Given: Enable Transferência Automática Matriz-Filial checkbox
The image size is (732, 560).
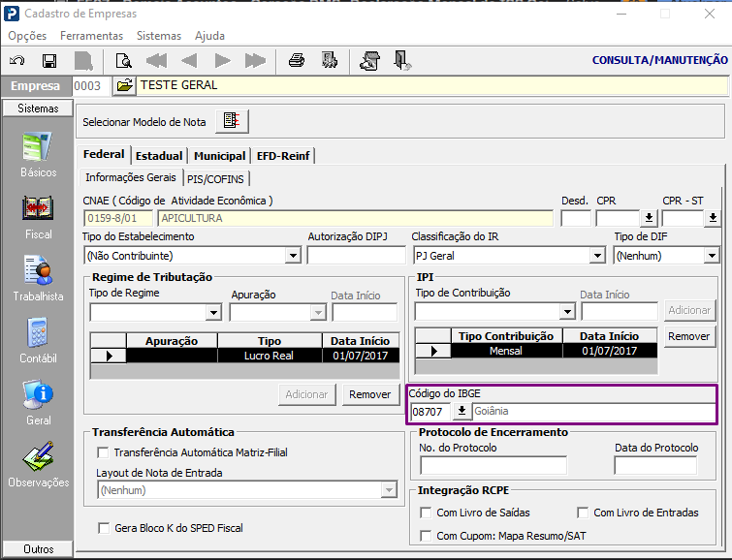Looking at the screenshot, I should pyautogui.click(x=103, y=452).
